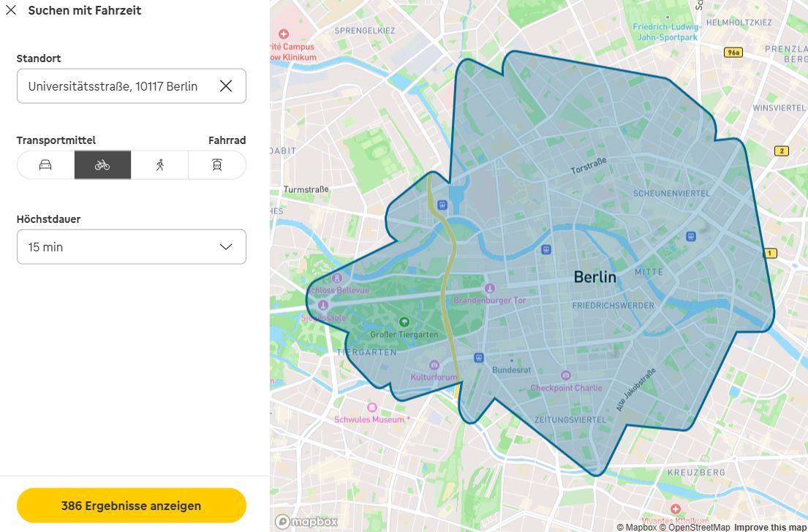The width and height of the screenshot is (808, 532).
Task: Open the Höchstdauer 15 min dropdown
Action: click(x=131, y=247)
